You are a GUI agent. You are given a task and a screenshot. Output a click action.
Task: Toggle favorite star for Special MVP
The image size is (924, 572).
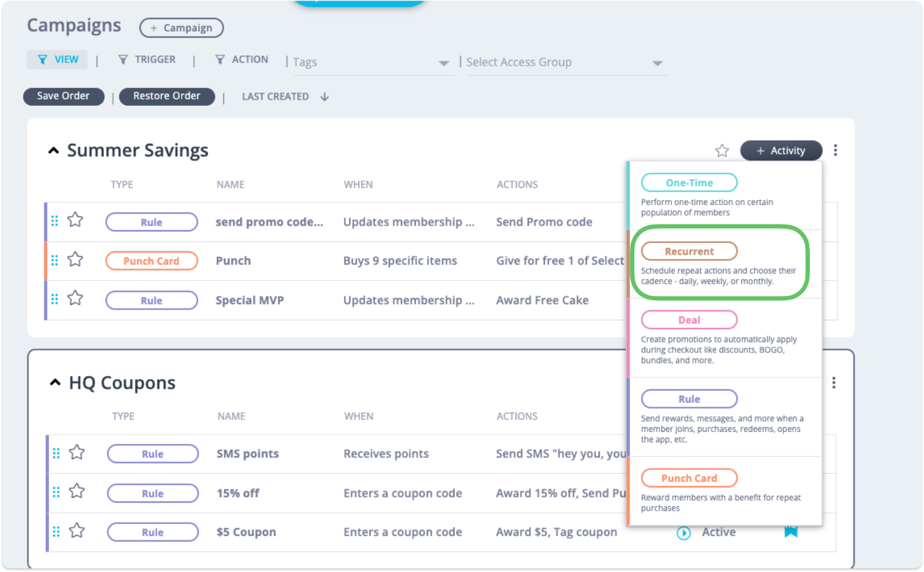coord(75,298)
